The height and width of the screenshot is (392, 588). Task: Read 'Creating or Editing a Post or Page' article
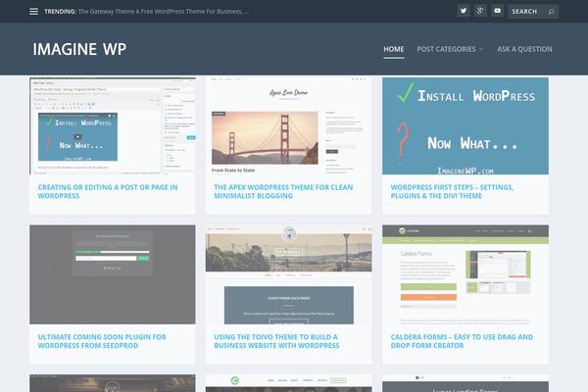point(108,192)
